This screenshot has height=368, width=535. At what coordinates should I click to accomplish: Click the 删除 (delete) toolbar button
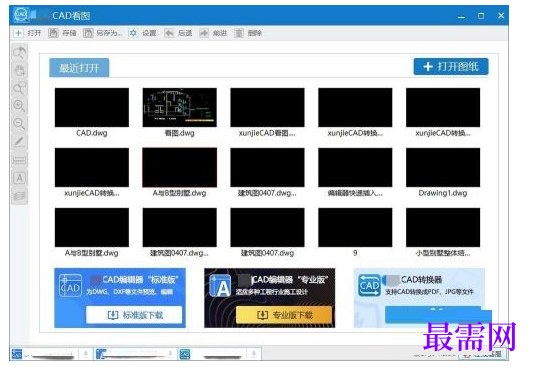point(248,33)
